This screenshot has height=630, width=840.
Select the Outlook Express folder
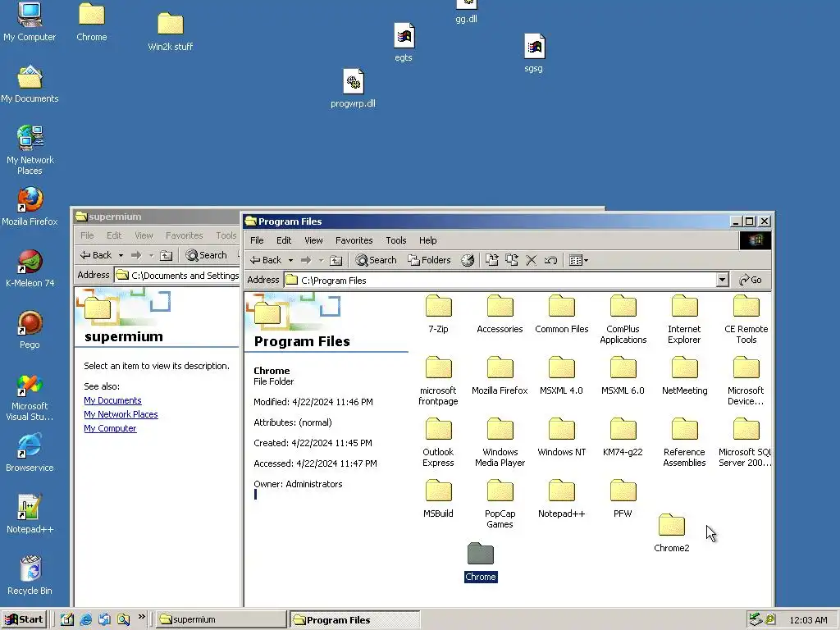(x=438, y=443)
